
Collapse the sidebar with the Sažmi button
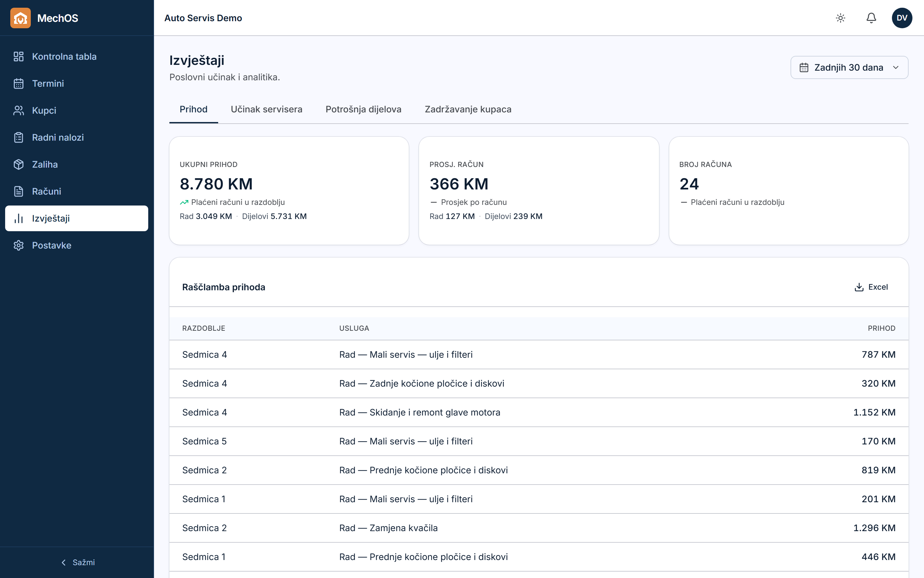tap(78, 562)
